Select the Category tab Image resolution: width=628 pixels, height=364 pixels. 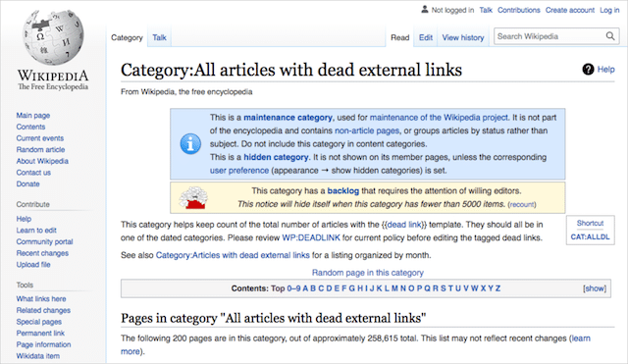(x=127, y=37)
